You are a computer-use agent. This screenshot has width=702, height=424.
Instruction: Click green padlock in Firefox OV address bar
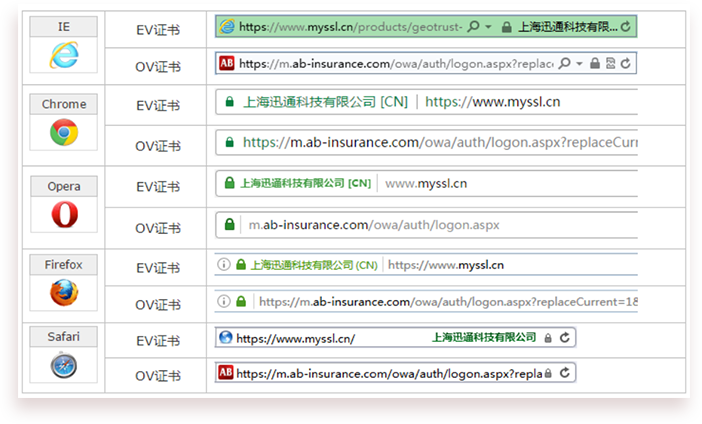(x=241, y=301)
